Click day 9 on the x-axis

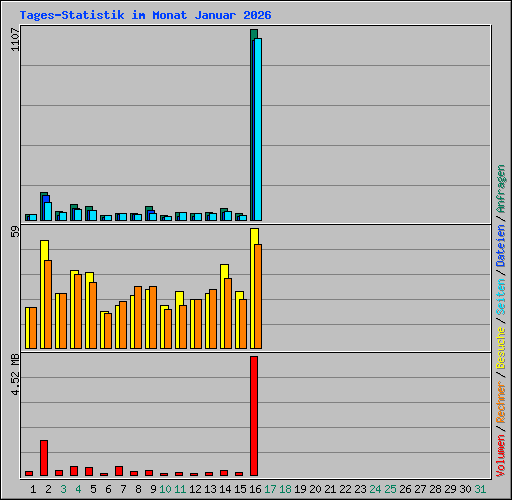(153, 489)
